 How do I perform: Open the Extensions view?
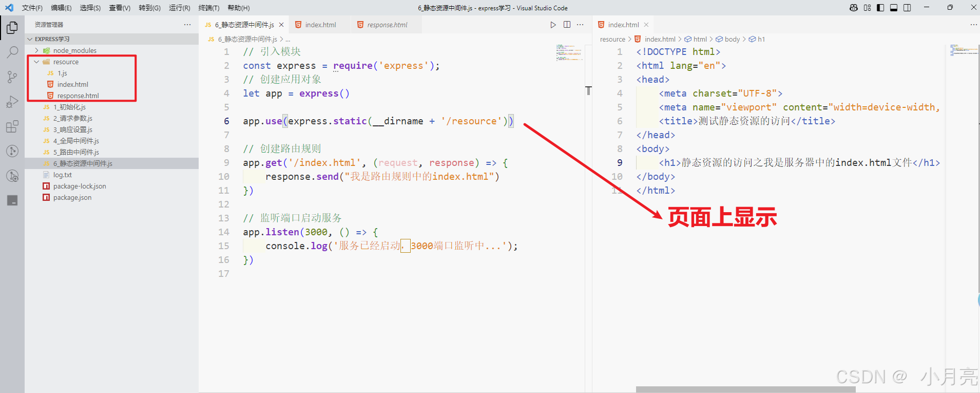[x=12, y=126]
